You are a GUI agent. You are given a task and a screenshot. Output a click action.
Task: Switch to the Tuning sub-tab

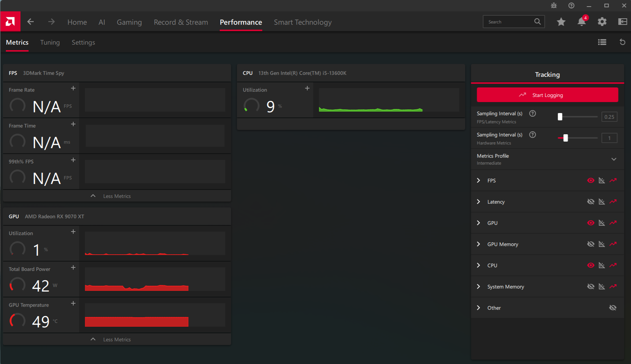(x=50, y=42)
